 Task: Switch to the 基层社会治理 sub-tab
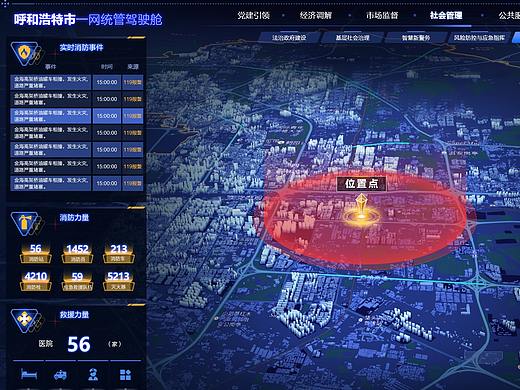click(x=352, y=38)
